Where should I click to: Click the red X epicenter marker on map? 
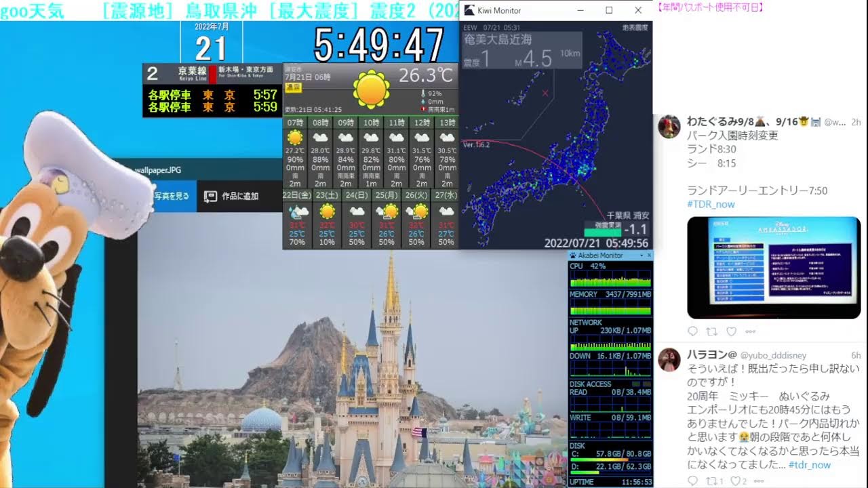click(545, 93)
